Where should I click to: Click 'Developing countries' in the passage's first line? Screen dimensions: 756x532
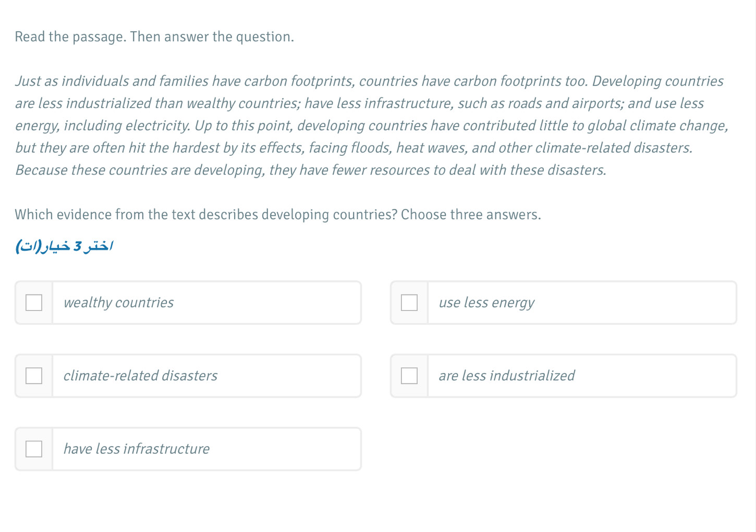658,81
